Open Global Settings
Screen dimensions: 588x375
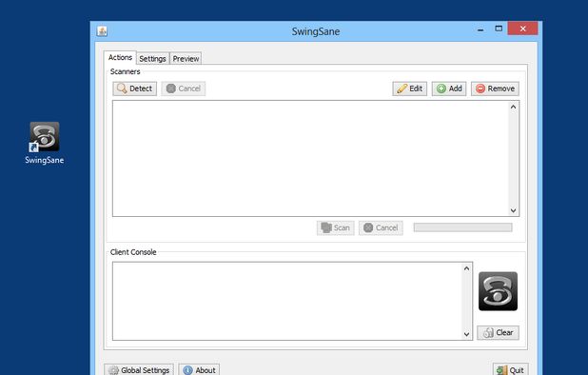(x=139, y=370)
